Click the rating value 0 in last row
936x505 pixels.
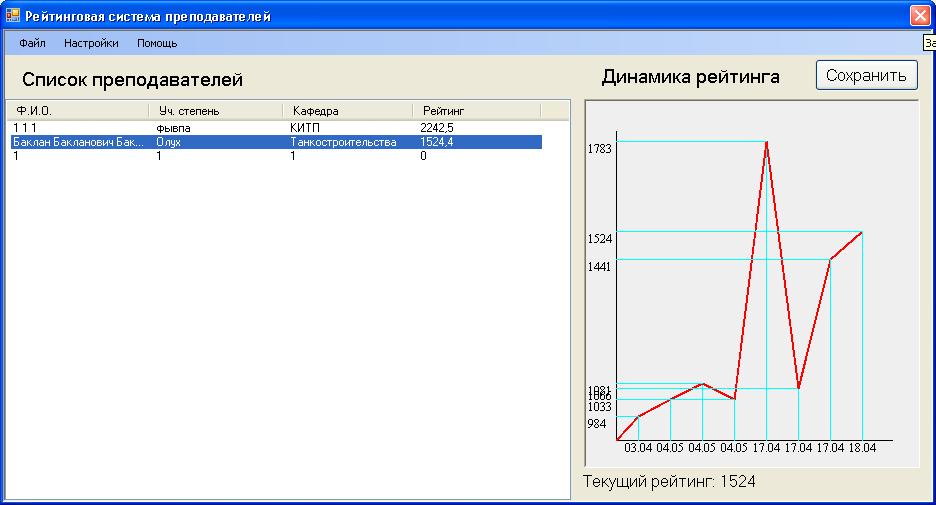(423, 156)
